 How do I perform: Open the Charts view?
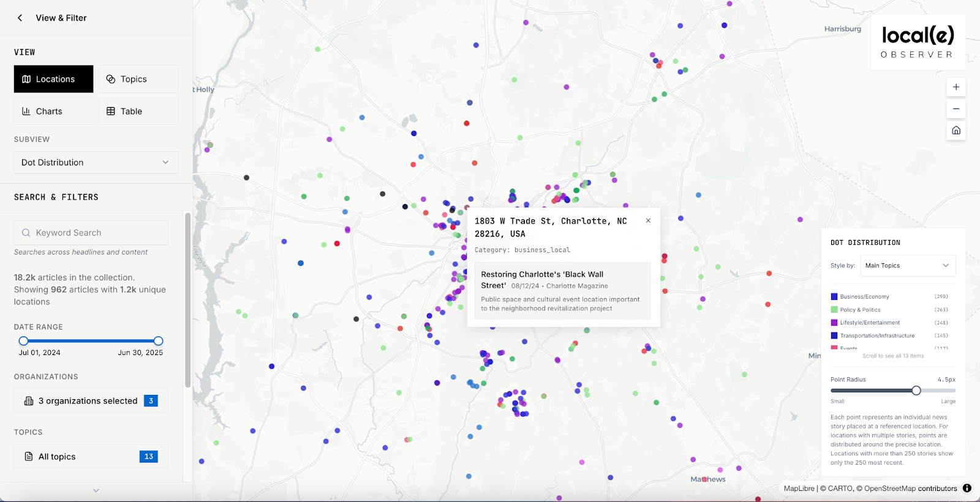click(x=54, y=111)
